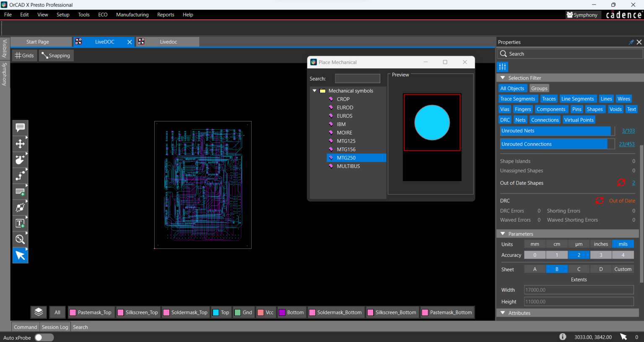Click the Gnd layer color swatch
This screenshot has width=644, height=342.
(x=238, y=312)
